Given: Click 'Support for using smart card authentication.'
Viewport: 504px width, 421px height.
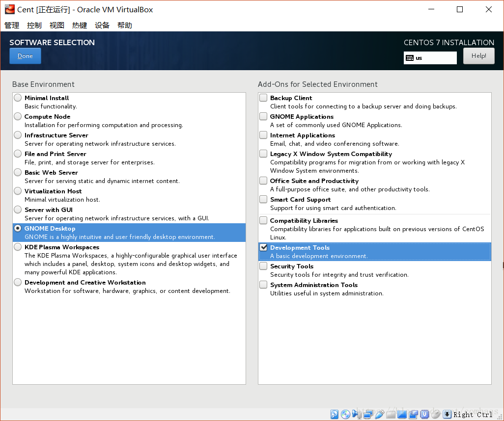Looking at the screenshot, I should [334, 208].
